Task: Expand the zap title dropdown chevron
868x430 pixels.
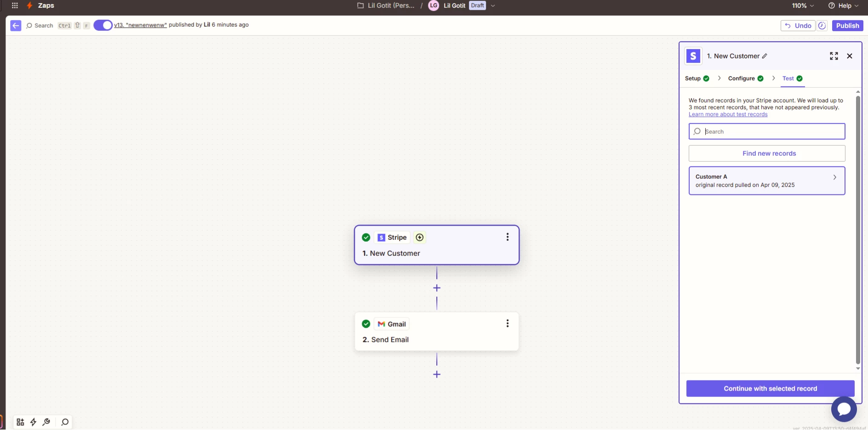Action: pyautogui.click(x=493, y=6)
